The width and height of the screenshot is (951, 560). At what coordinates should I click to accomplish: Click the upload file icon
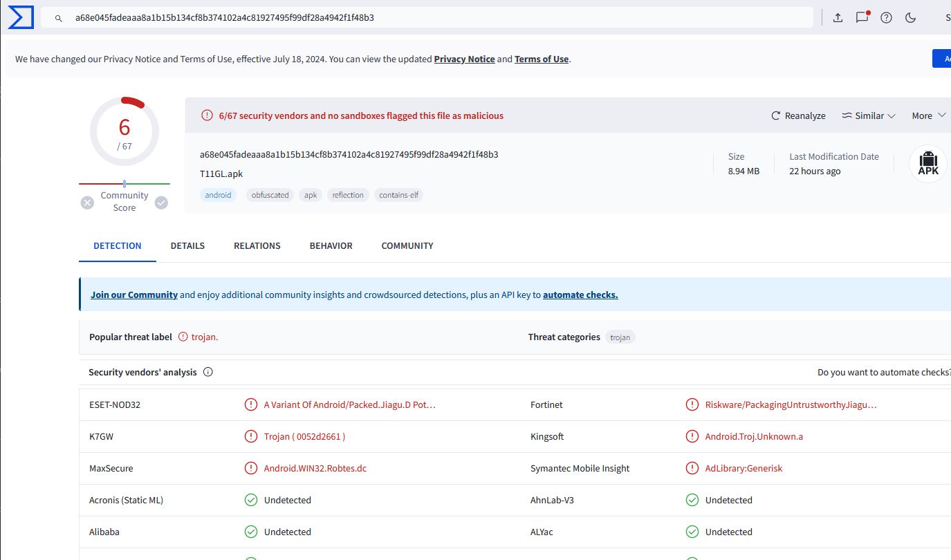[x=838, y=18]
